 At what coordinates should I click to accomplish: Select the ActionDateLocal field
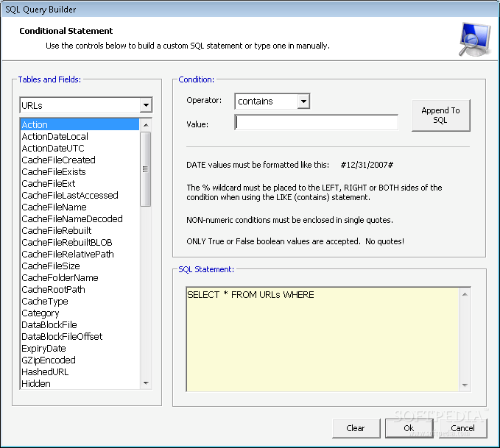[80, 136]
